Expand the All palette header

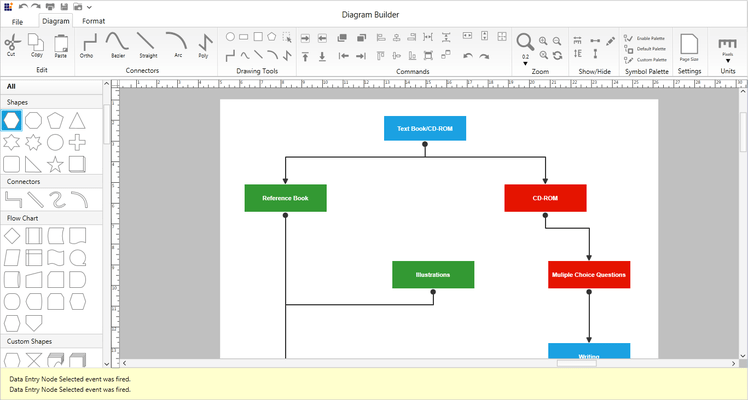pos(52,86)
